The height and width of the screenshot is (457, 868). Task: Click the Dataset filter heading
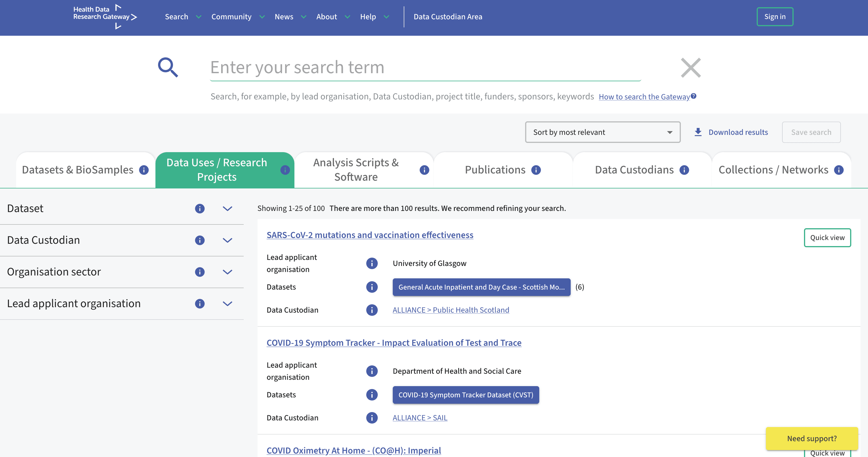[25, 208]
